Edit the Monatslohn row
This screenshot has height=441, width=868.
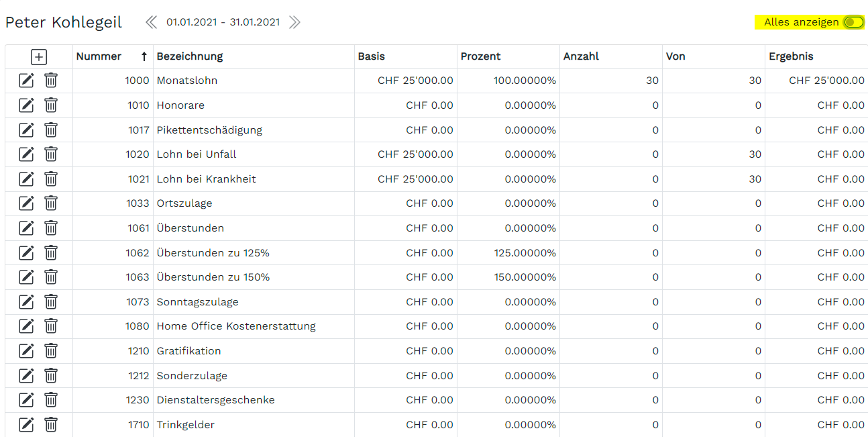click(26, 81)
